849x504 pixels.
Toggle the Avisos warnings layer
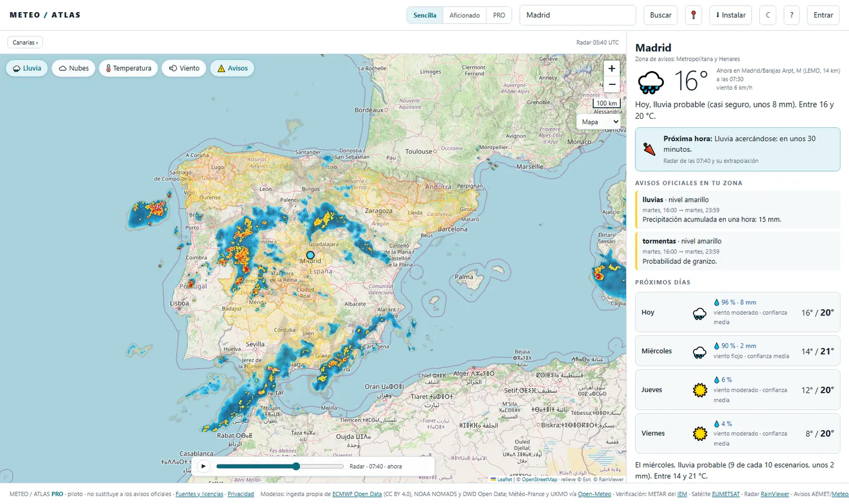tap(232, 69)
